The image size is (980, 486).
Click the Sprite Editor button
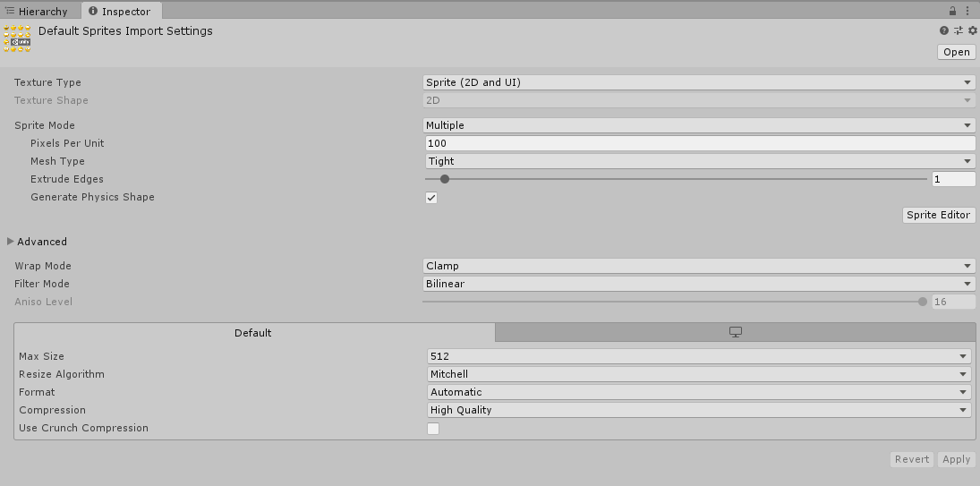tap(938, 215)
